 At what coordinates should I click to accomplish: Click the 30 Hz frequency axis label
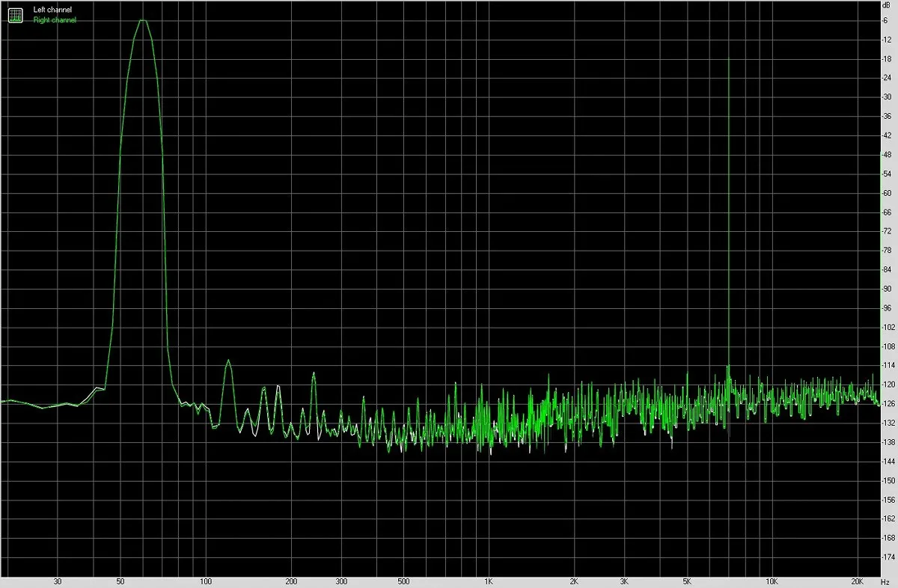point(58,581)
